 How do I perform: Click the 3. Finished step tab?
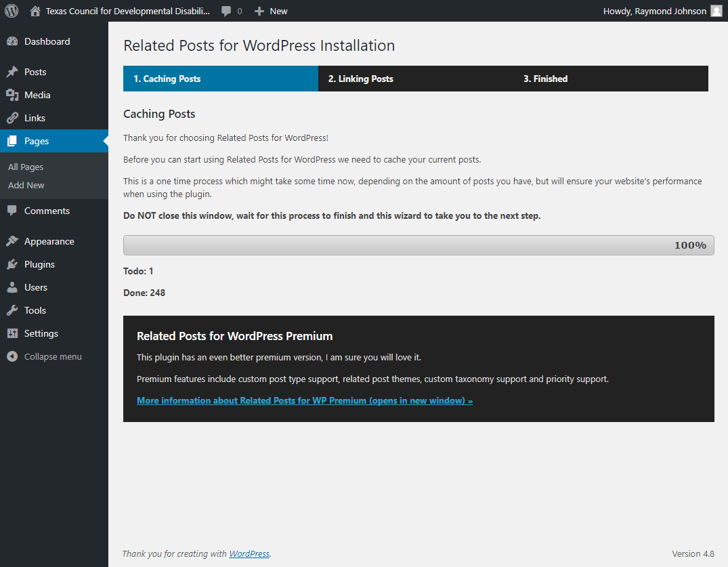tap(611, 79)
